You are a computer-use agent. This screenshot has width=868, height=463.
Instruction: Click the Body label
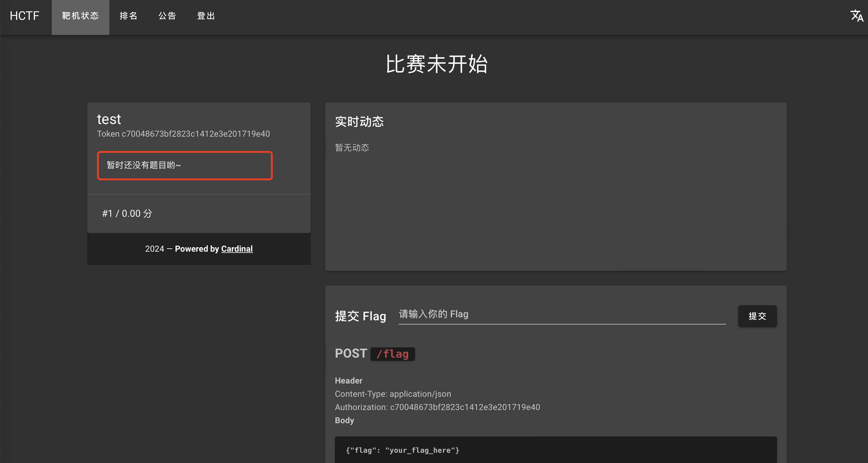click(344, 420)
